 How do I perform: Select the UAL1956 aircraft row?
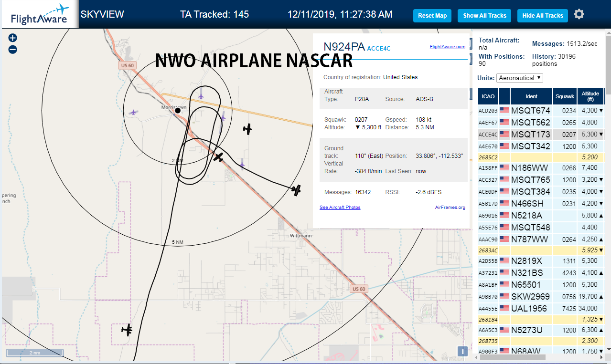point(541,309)
